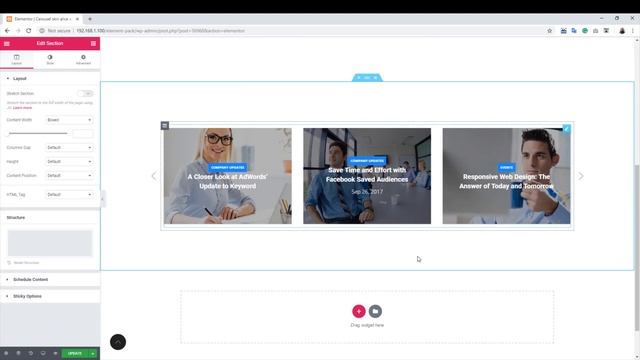Click the green UPDATE button
The image size is (640, 360).
pos(75,353)
